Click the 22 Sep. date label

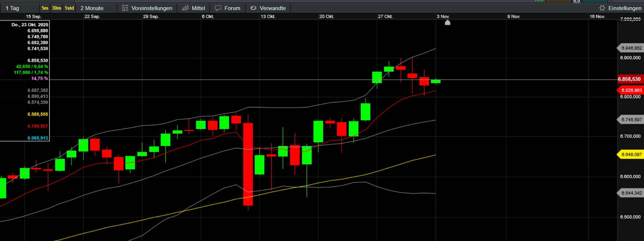92,17
